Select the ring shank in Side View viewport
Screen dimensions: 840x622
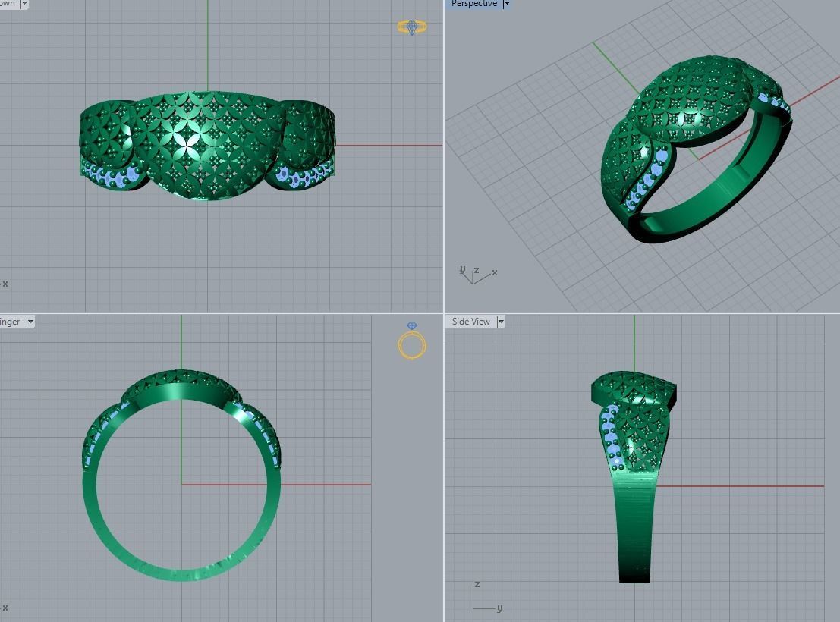click(635, 528)
